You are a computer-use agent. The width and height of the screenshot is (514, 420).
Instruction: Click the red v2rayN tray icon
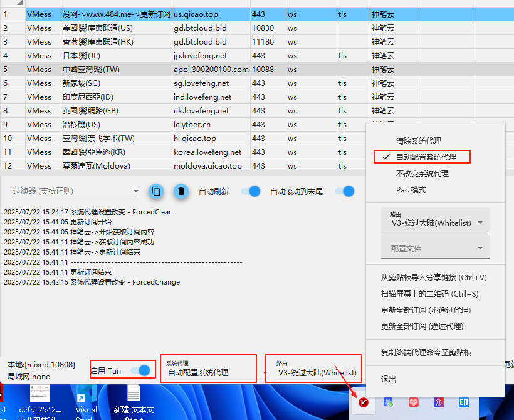point(363,402)
